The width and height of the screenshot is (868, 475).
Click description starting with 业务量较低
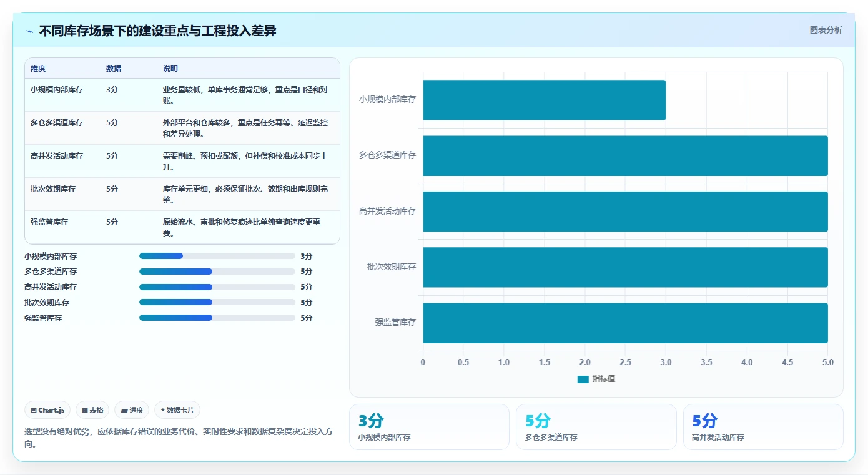(x=245, y=95)
